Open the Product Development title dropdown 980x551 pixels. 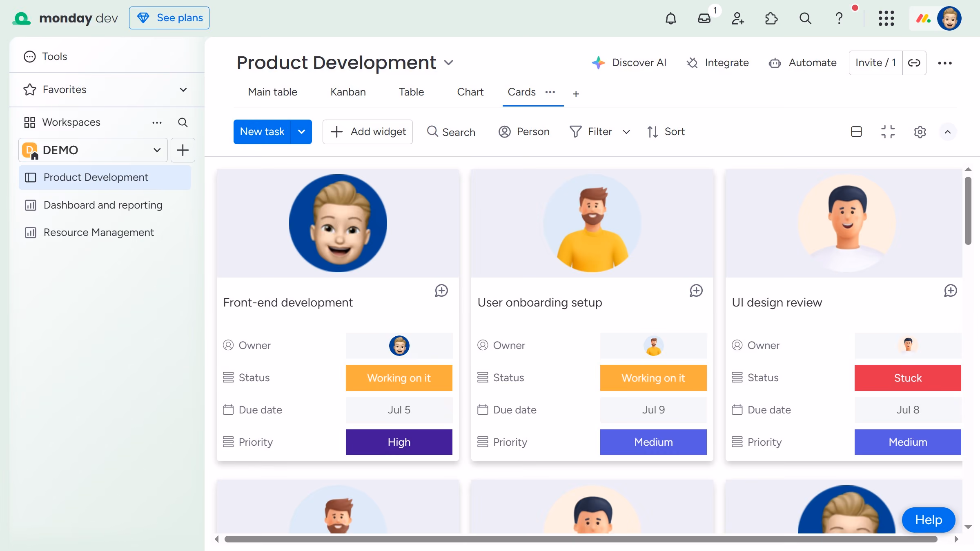pos(449,63)
